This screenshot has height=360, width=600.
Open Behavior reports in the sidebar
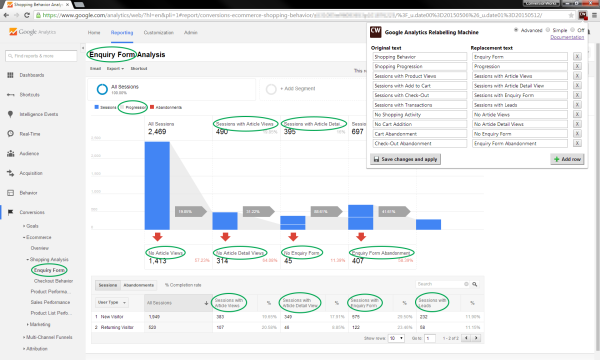28,193
